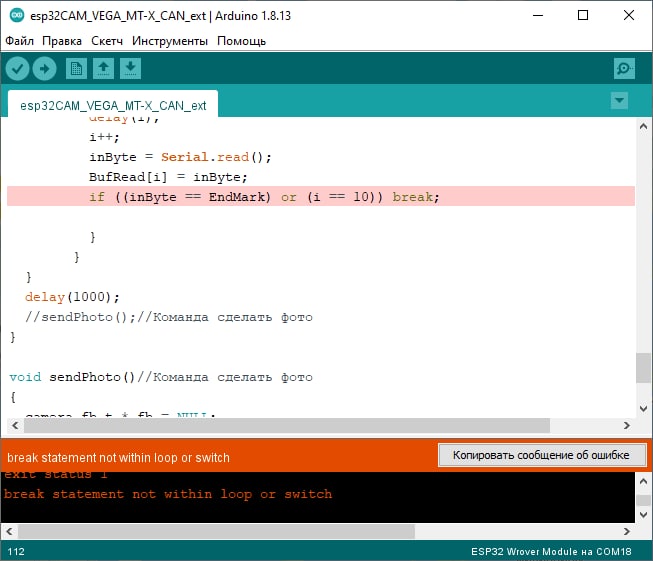Open the Скетч menu
This screenshot has height=561, width=653.
(x=107, y=41)
